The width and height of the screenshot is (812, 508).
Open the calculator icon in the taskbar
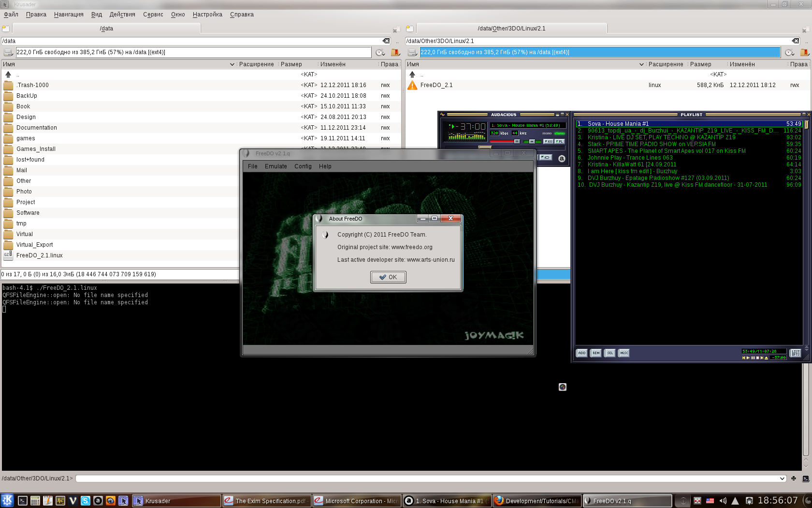pyautogui.click(x=35, y=501)
